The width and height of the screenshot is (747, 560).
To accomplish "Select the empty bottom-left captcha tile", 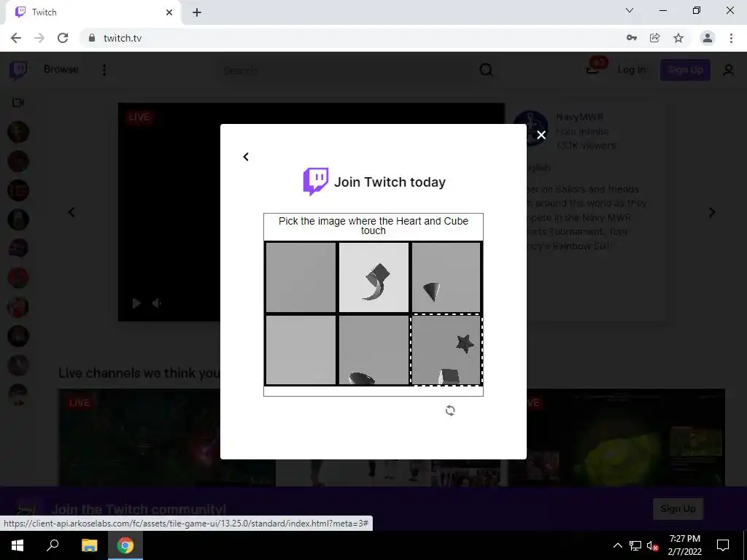I will click(301, 349).
